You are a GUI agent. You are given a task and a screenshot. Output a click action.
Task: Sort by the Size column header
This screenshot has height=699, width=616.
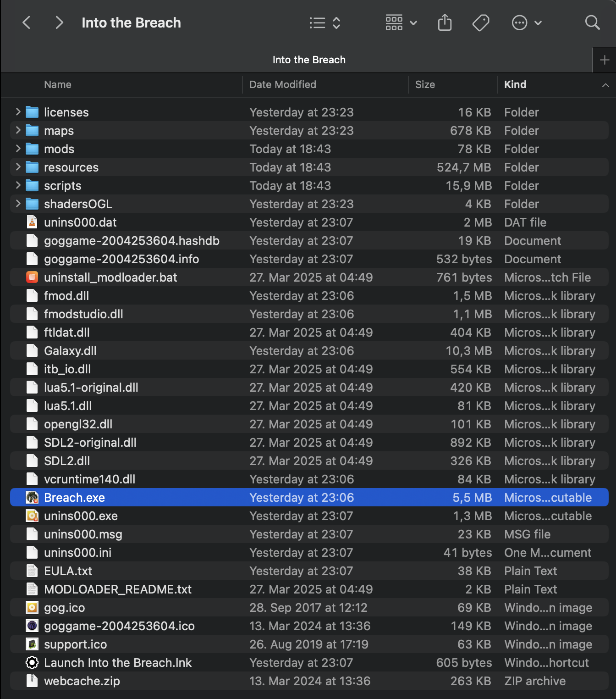425,84
